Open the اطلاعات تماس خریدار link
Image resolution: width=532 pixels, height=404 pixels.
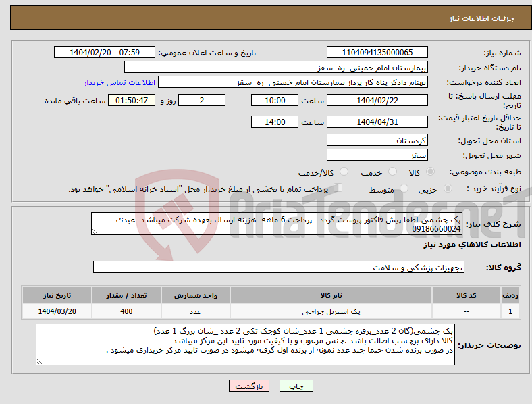(x=119, y=82)
